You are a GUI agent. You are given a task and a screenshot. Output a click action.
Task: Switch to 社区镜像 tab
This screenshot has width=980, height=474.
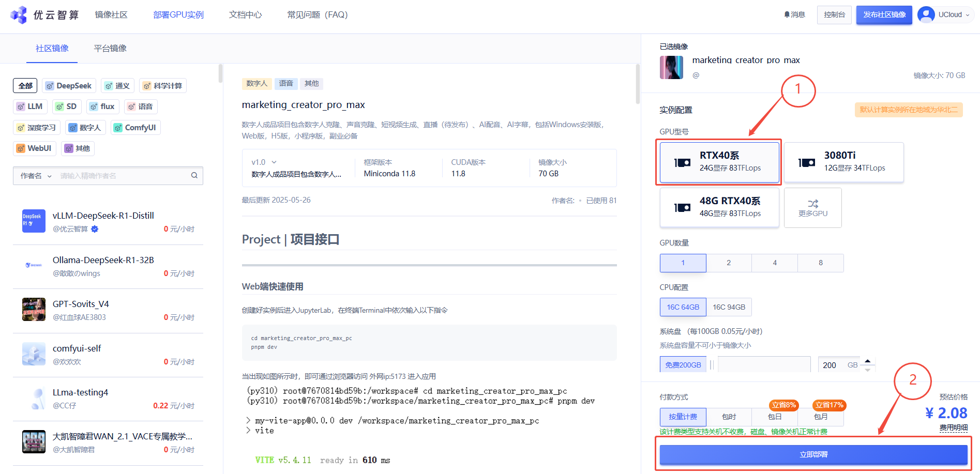[52, 49]
